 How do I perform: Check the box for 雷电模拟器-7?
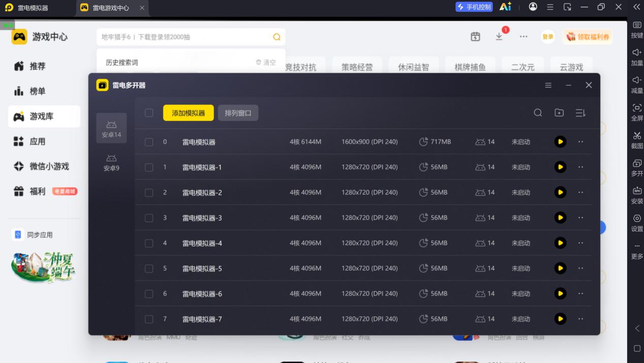click(x=149, y=319)
